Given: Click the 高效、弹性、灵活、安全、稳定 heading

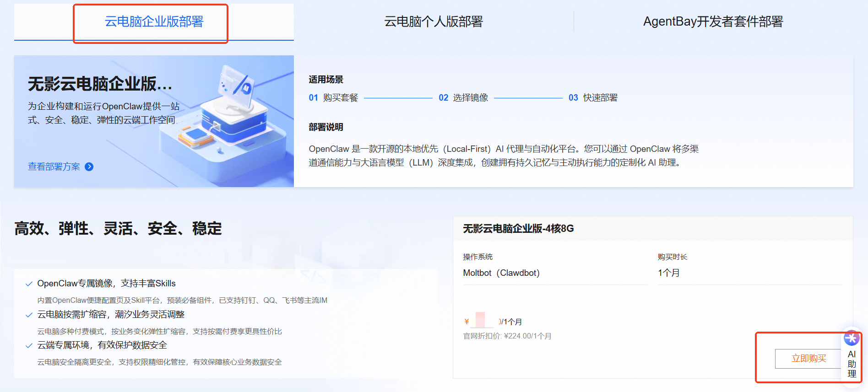Looking at the screenshot, I should click(x=118, y=228).
